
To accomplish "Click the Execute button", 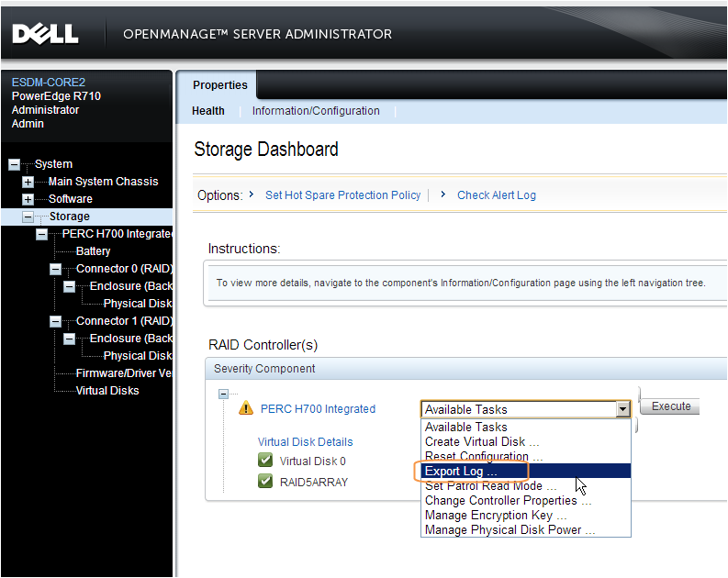I will [670, 406].
